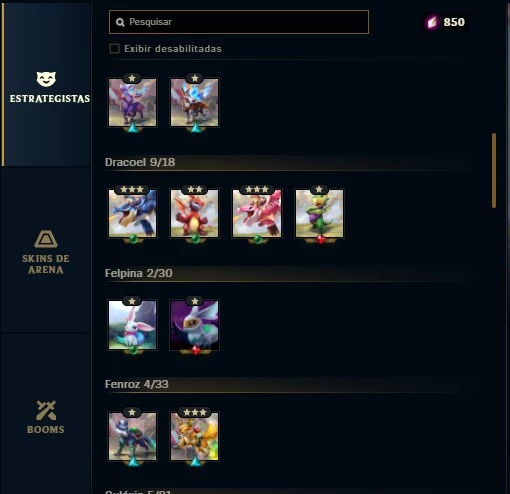Select the three-star pink Dracoel tactician
Viewport: 510px width, 494px height.
pyautogui.click(x=257, y=213)
